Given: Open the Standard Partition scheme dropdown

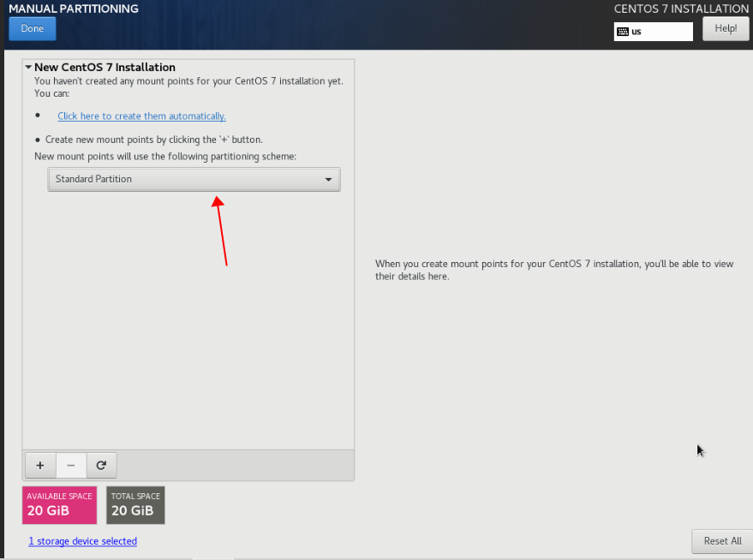Looking at the screenshot, I should (x=194, y=180).
